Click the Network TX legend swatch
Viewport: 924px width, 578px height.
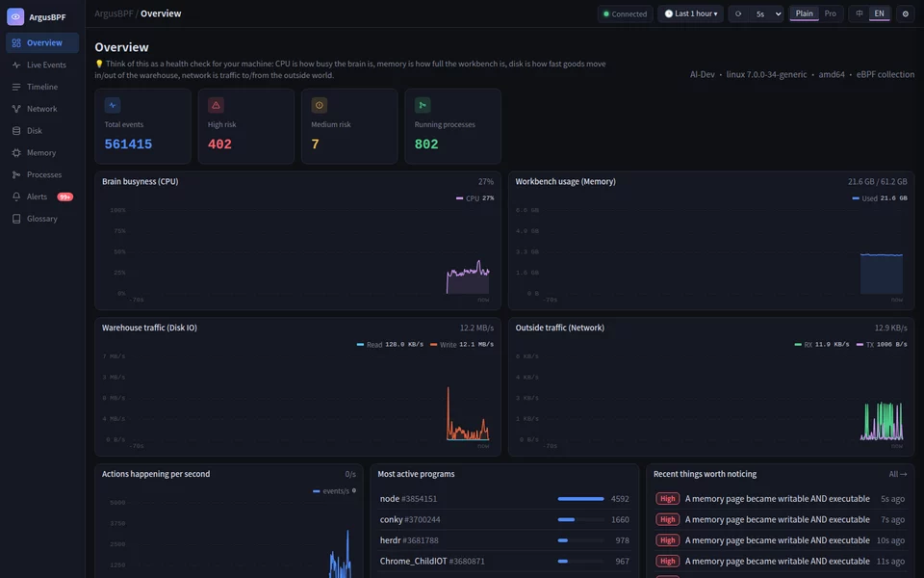860,345
